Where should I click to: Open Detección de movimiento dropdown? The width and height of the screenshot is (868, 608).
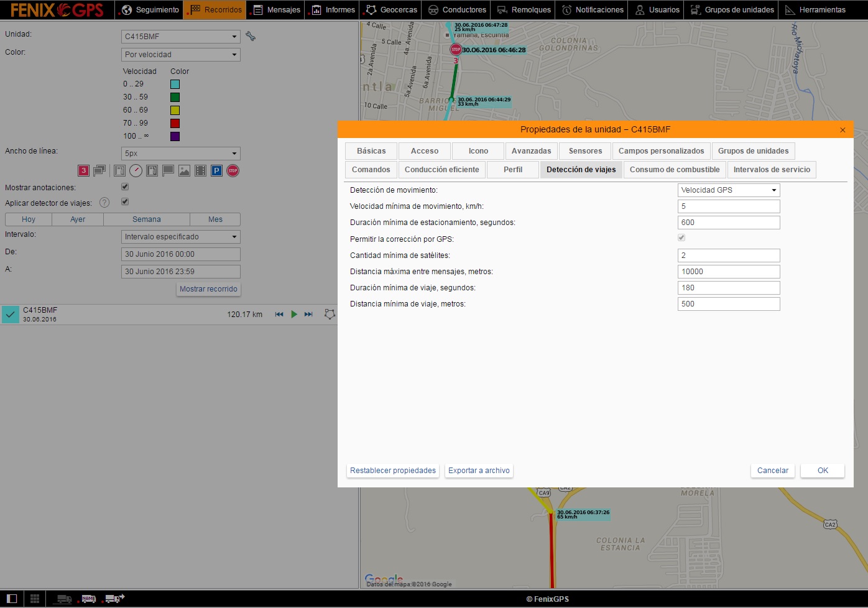tap(728, 190)
